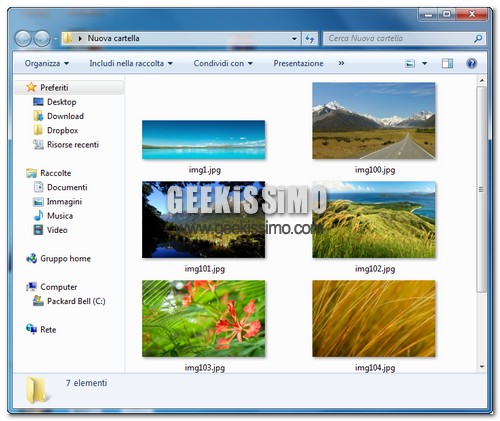Click the Documenti library icon
The width and height of the screenshot is (500, 421).
[39, 187]
